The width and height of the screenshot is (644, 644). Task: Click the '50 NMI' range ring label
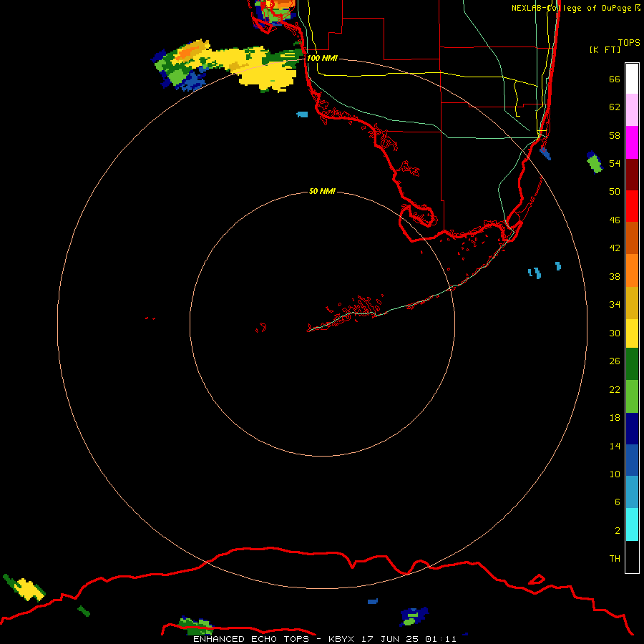tap(322, 191)
